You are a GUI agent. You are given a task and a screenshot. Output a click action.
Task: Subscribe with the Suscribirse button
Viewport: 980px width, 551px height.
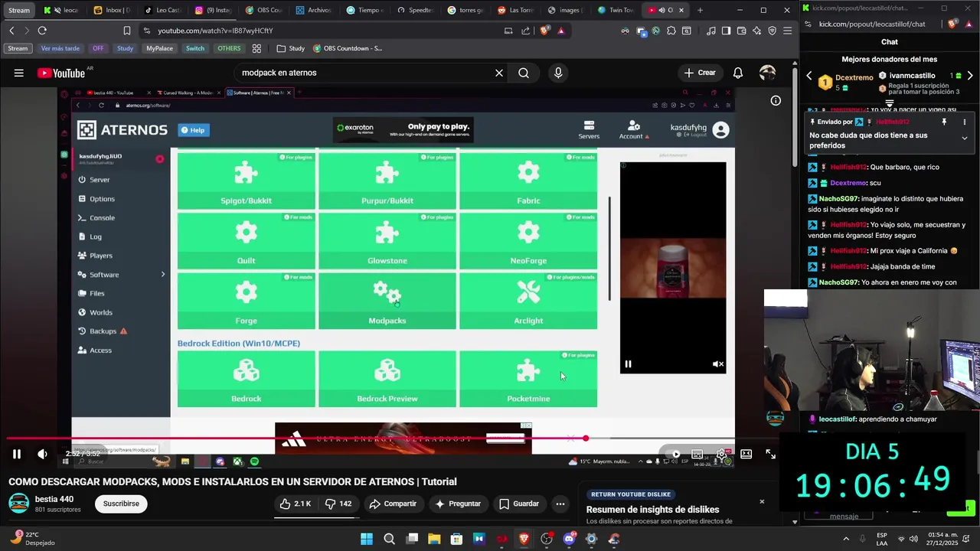tap(121, 504)
